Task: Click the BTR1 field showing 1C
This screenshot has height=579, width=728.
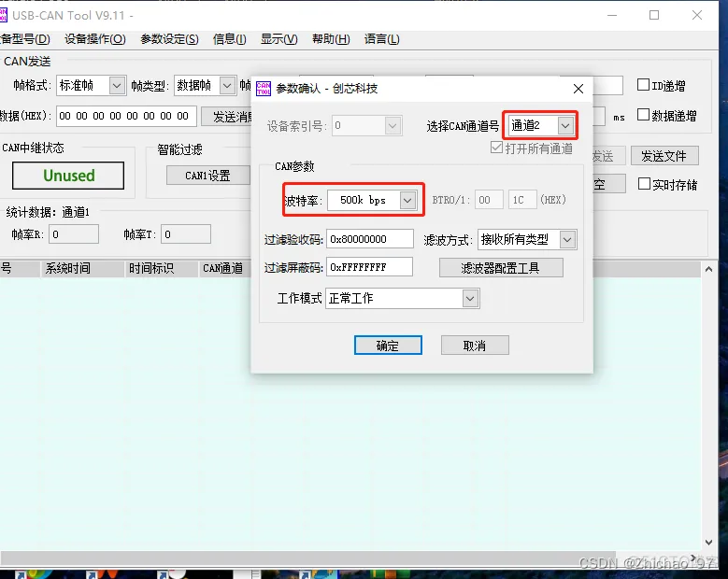Action: 522,200
